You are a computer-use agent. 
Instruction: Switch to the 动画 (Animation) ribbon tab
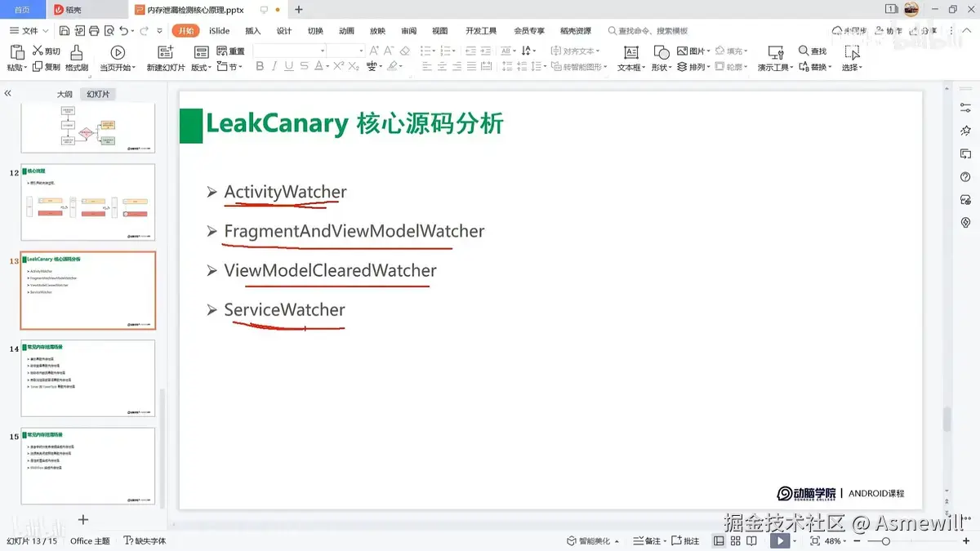(x=346, y=31)
